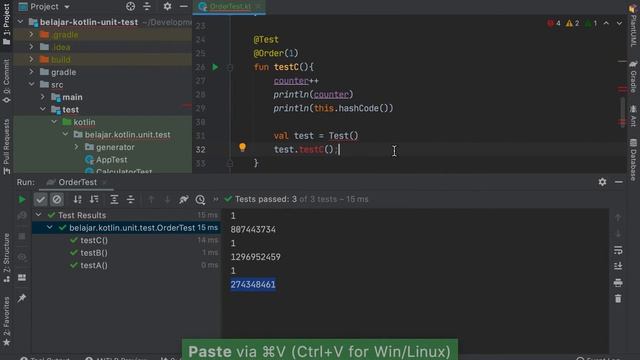Image resolution: width=640 pixels, height=360 pixels.
Task: Select testC() in test results
Action: tap(94, 240)
